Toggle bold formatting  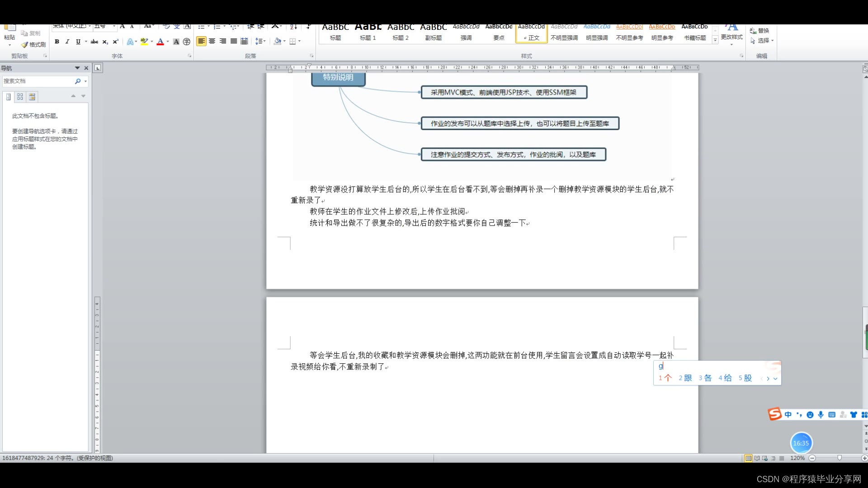(x=57, y=42)
